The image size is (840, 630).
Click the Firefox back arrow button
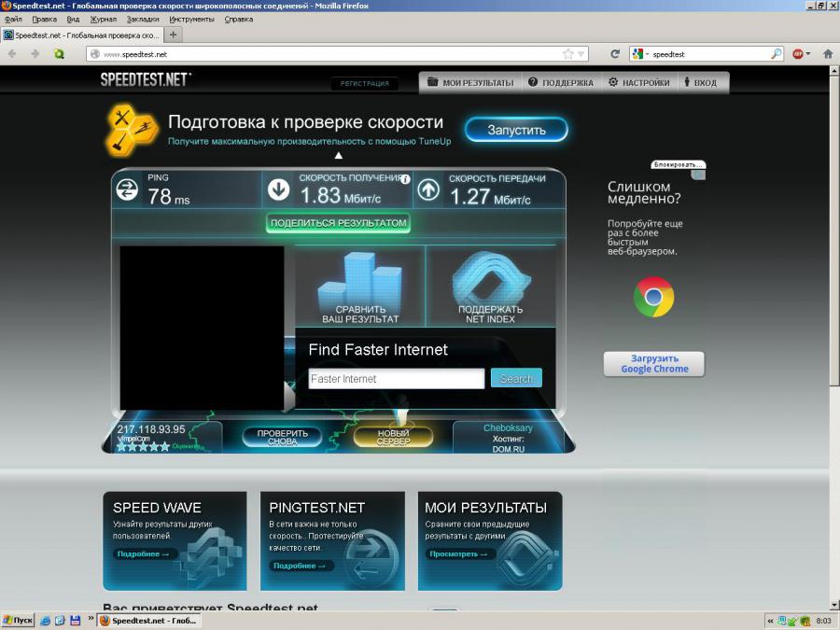coord(12,53)
